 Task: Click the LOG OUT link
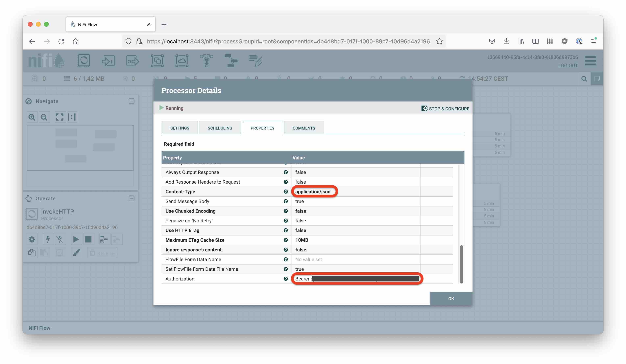(568, 66)
